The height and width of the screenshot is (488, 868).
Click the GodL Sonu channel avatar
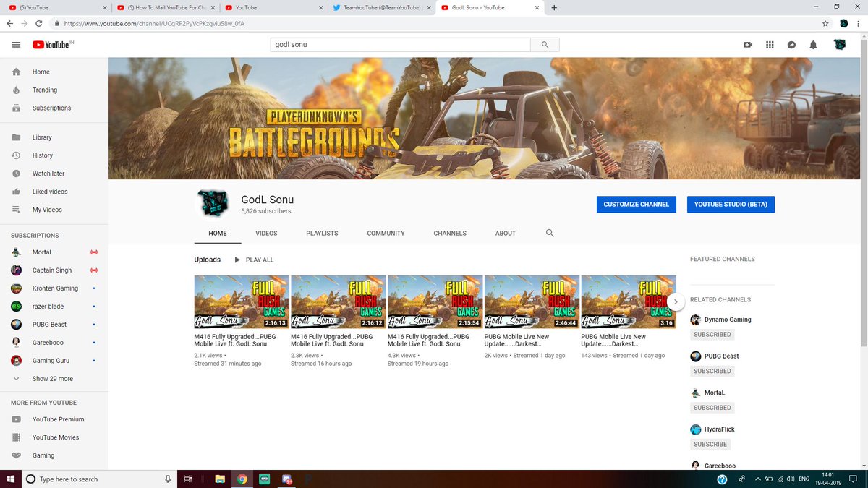point(213,205)
